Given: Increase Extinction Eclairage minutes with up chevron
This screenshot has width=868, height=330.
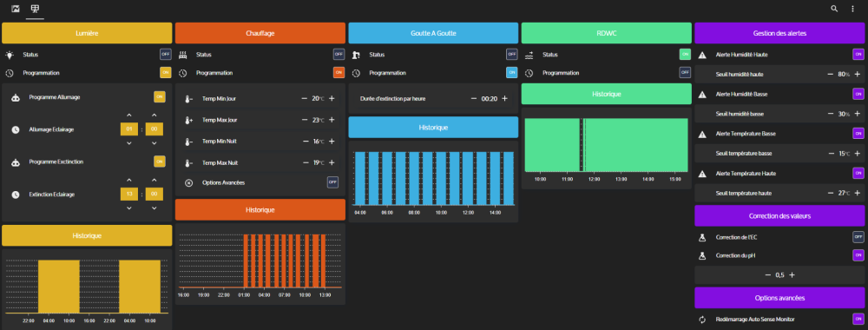Looking at the screenshot, I should tap(154, 180).
